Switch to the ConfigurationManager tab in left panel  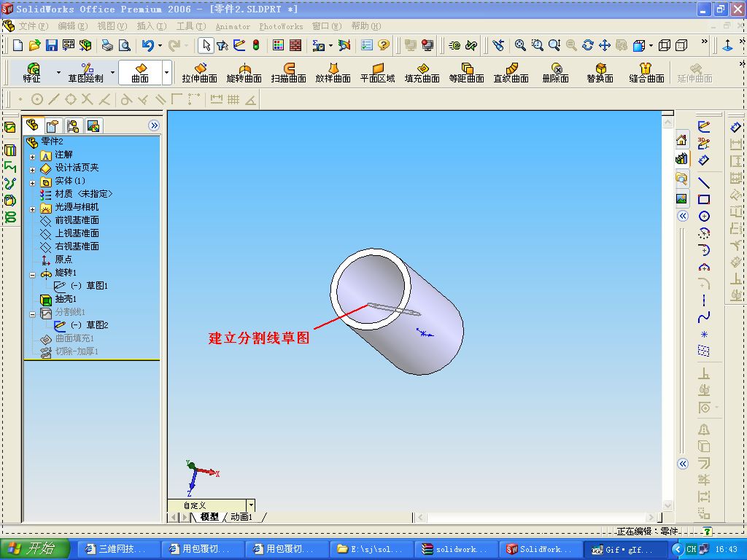(x=73, y=125)
